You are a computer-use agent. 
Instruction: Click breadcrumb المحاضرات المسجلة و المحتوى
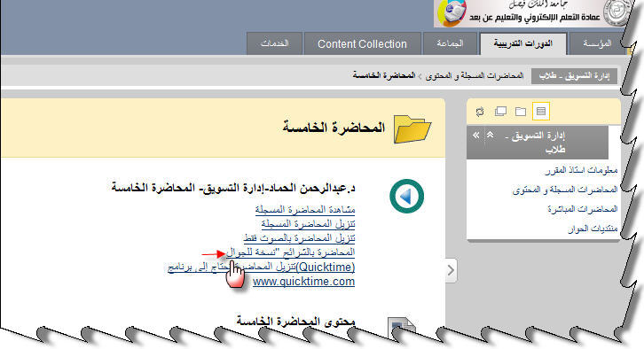point(475,76)
